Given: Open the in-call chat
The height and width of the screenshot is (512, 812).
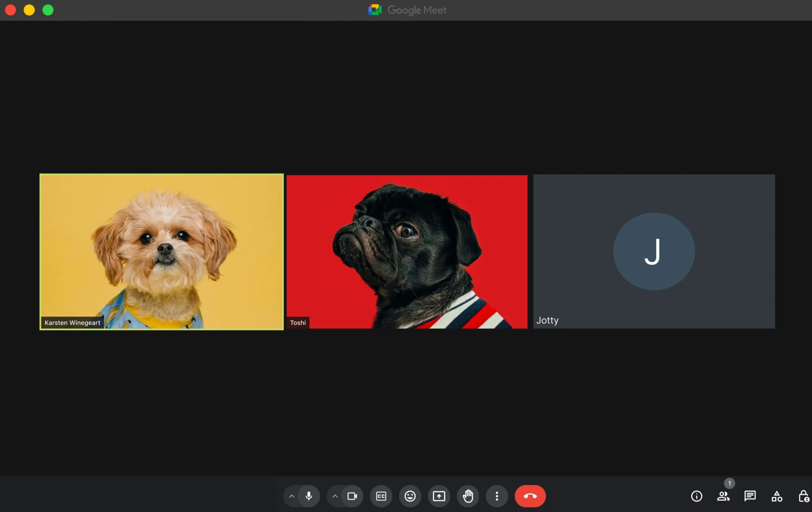Looking at the screenshot, I should click(x=750, y=496).
